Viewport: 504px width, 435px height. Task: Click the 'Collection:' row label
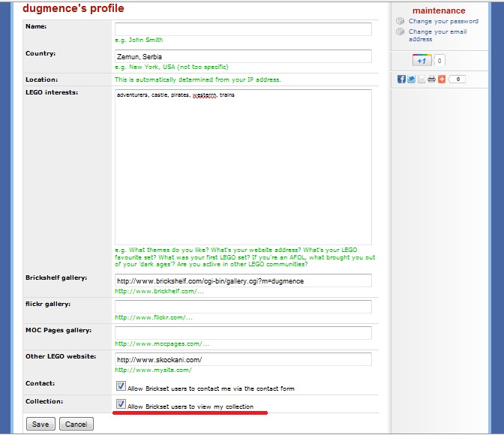[44, 401]
